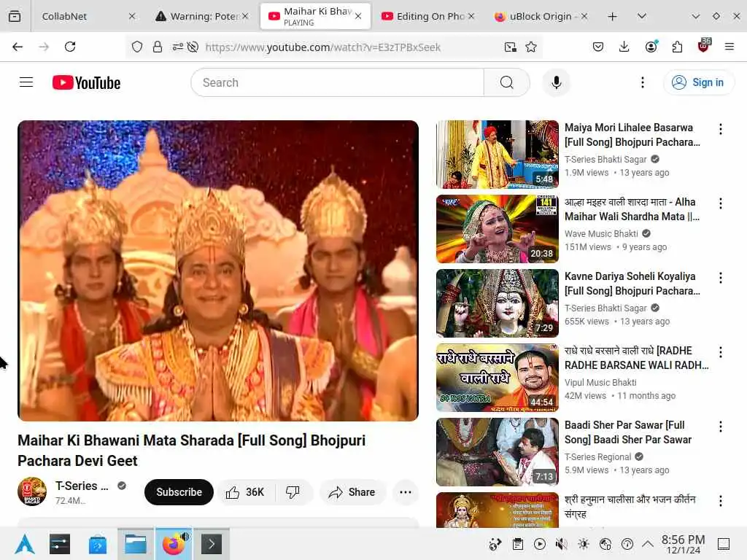Open the Firefox account icon
Screen dimensions: 747x560
click(x=651, y=47)
